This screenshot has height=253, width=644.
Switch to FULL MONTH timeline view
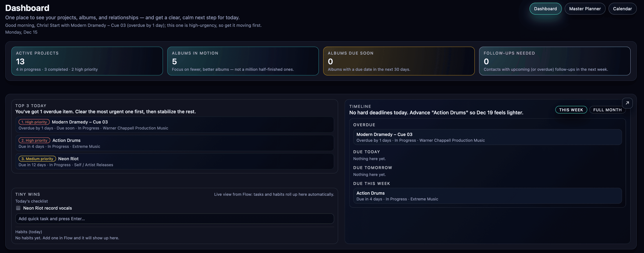607,110
